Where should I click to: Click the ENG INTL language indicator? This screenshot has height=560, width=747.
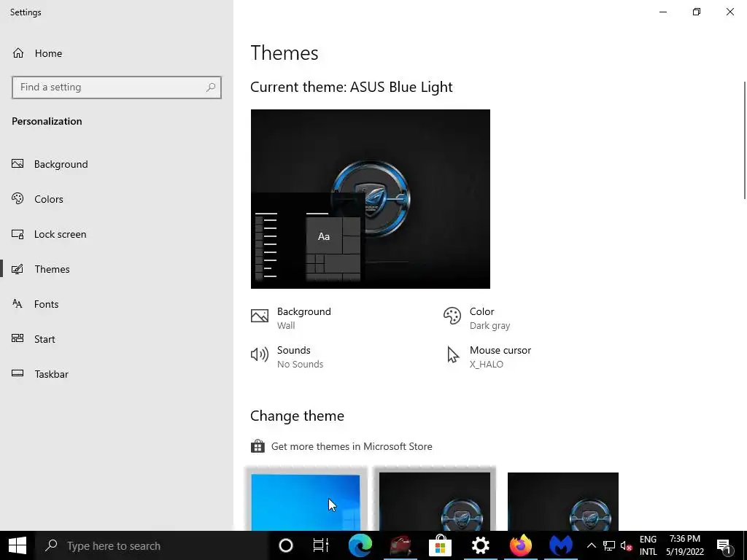pos(648,545)
